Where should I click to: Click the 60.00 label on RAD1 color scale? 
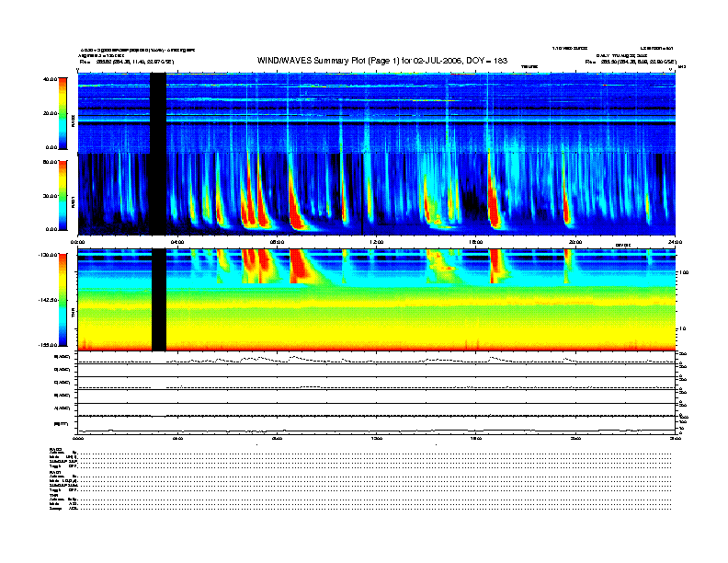(x=50, y=162)
